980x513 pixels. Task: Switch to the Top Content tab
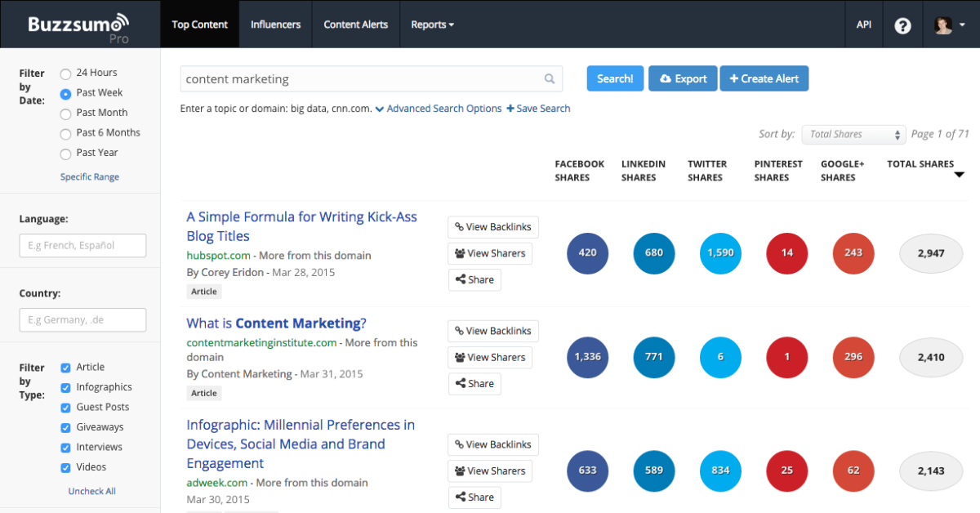(200, 25)
